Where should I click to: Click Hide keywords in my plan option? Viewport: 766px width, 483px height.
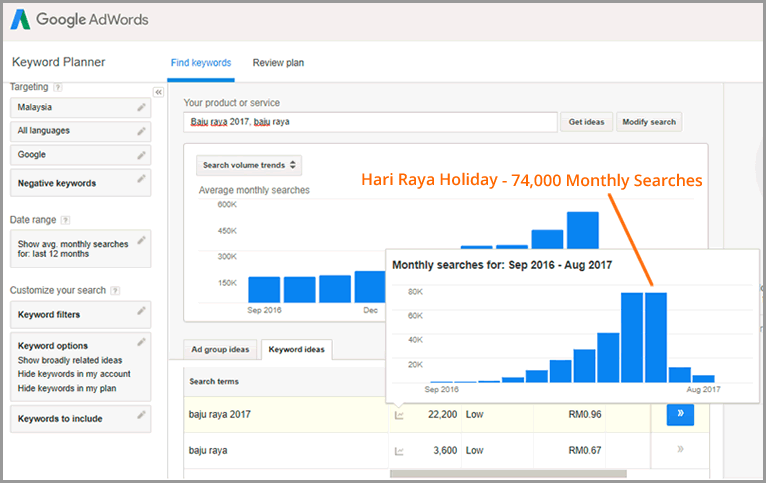(x=67, y=388)
